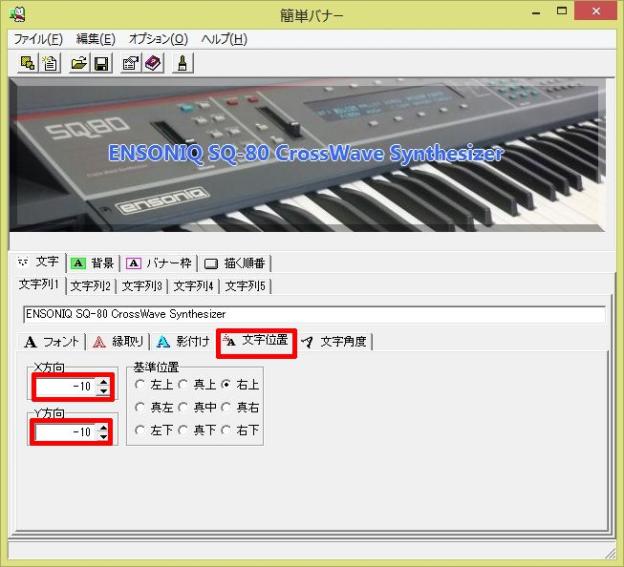The height and width of the screenshot is (567, 624).
Task: Close the 簡単バナー window
Action: (x=596, y=12)
